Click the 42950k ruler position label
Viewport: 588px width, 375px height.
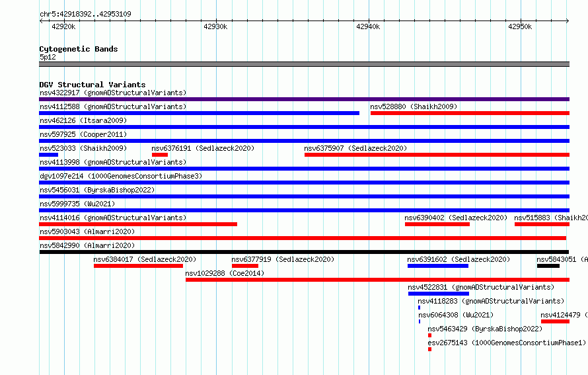(x=520, y=26)
